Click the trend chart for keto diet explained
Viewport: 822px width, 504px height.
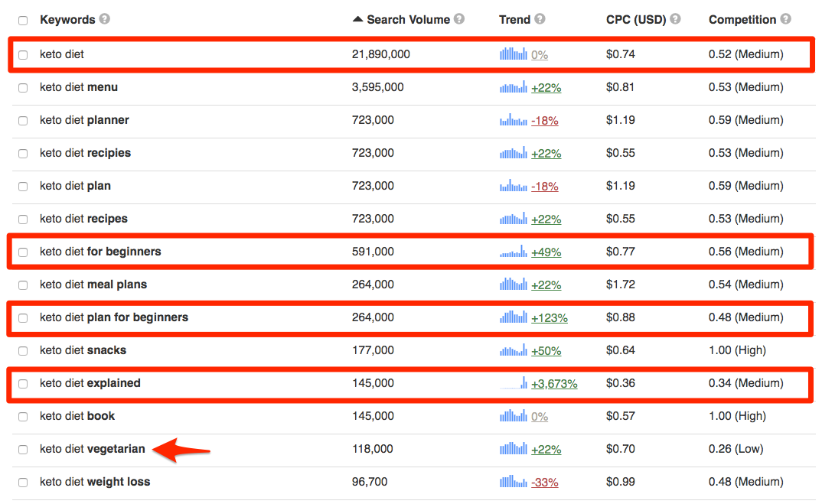click(514, 383)
